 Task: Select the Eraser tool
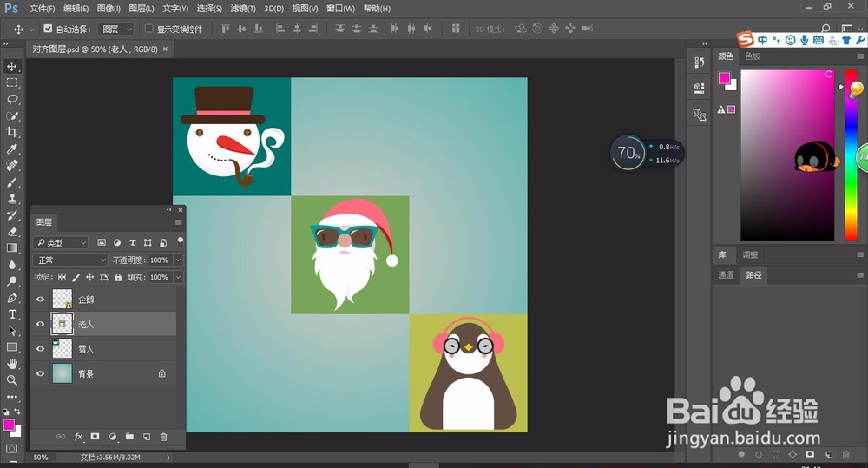11,232
